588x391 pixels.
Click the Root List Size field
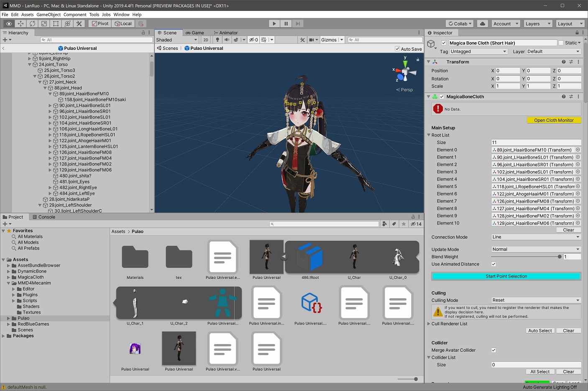(x=536, y=142)
